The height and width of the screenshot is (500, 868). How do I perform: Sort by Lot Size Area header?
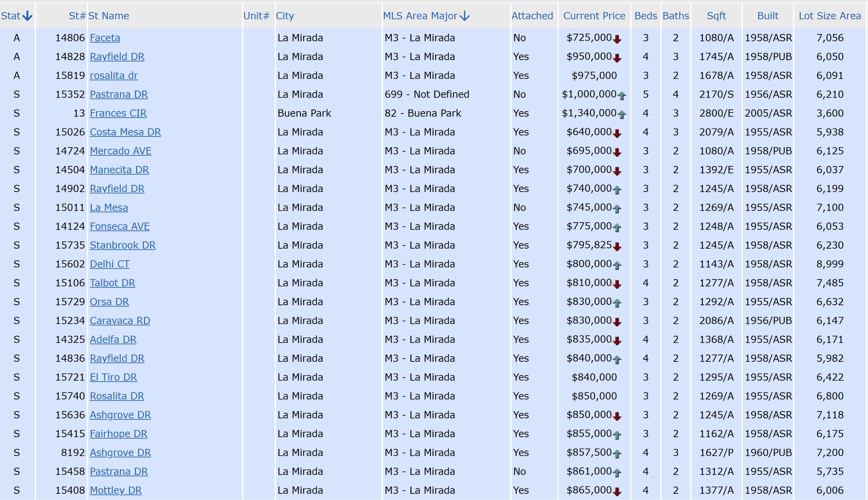point(829,16)
